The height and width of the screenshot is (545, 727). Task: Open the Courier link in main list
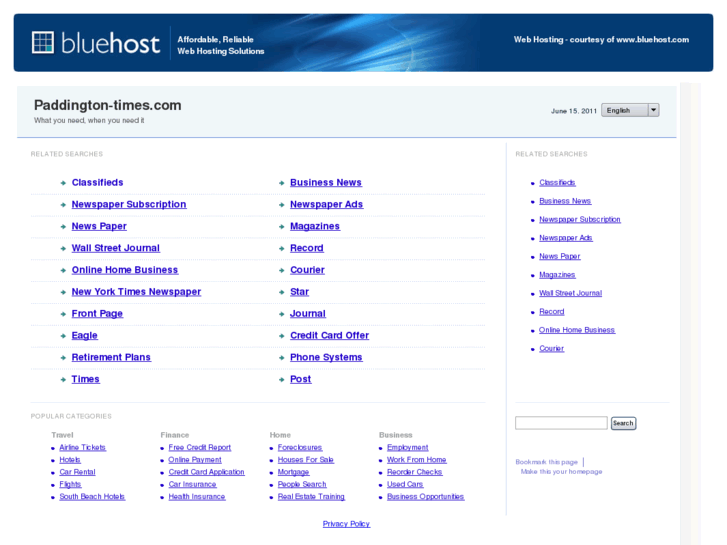307,270
